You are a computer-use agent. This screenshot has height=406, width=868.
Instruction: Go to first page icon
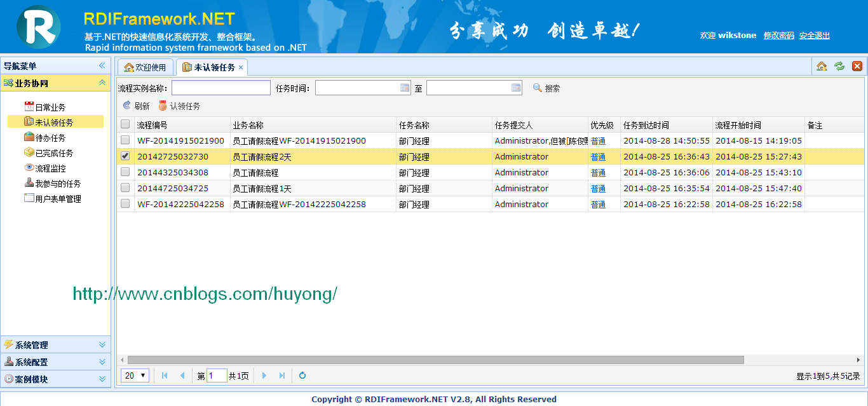(x=165, y=376)
